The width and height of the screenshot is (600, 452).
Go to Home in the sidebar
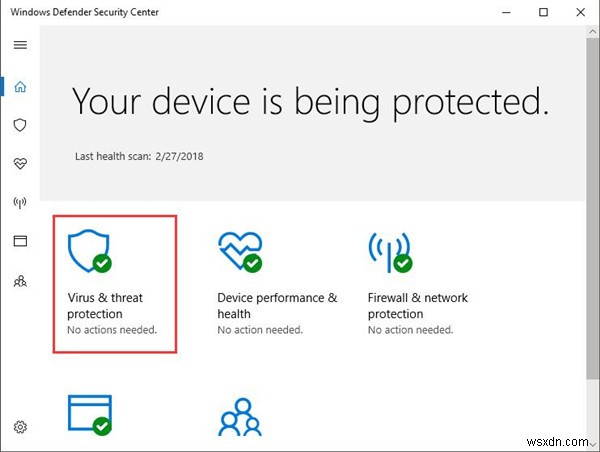[20, 86]
